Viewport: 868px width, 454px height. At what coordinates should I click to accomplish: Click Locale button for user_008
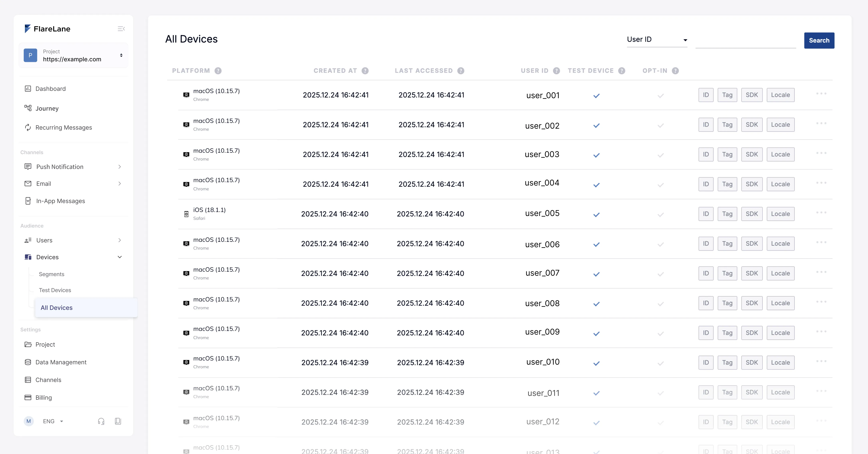point(780,303)
